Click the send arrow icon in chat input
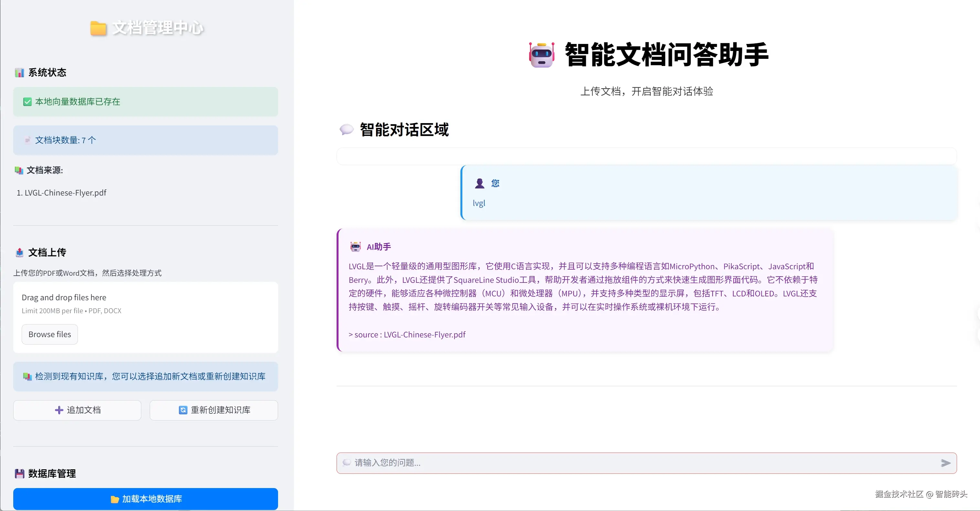Screen dimensions: 980x511 945,463
